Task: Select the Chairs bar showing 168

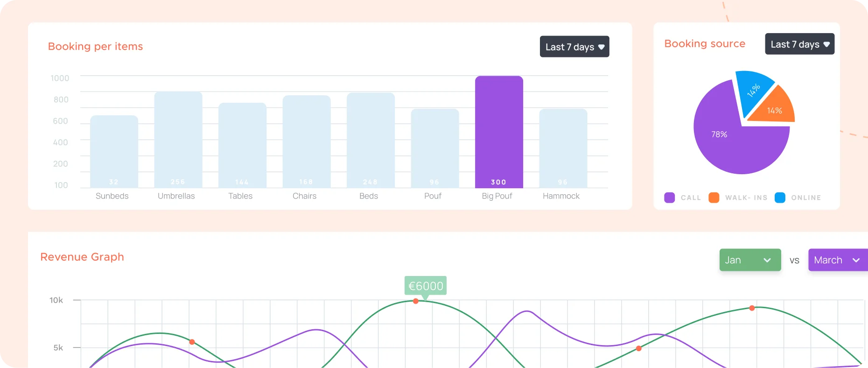Action: coord(307,142)
